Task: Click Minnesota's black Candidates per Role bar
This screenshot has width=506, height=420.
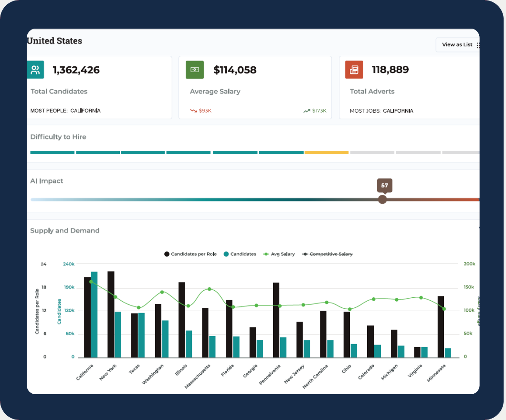Action: [x=441, y=327]
